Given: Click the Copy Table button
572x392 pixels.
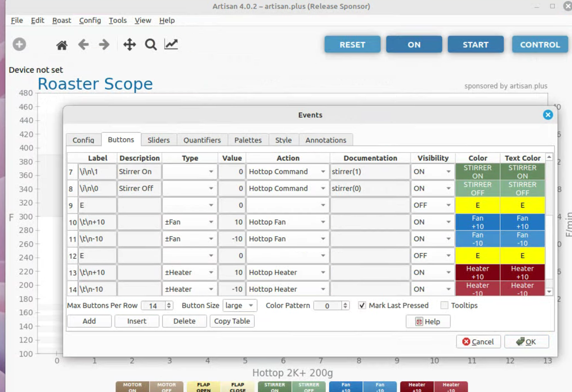Looking at the screenshot, I should (232, 321).
